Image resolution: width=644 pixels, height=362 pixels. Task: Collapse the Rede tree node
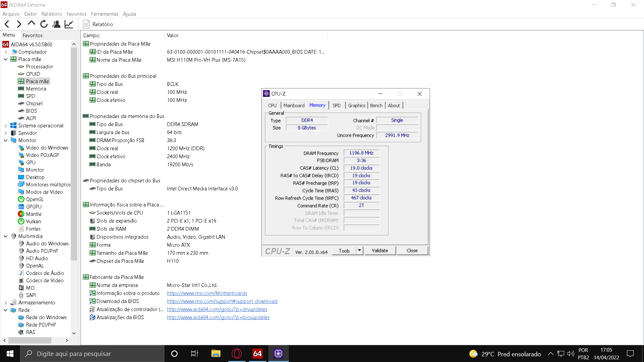(6, 310)
